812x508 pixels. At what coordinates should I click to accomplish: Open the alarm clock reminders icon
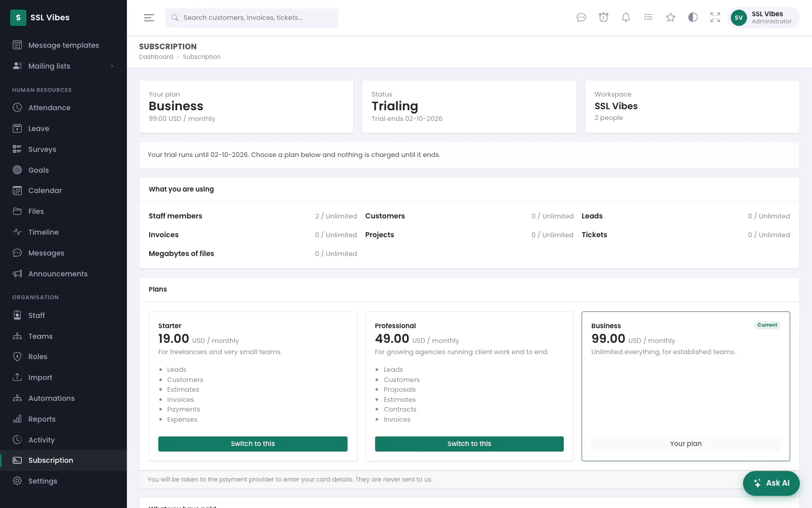(x=603, y=18)
